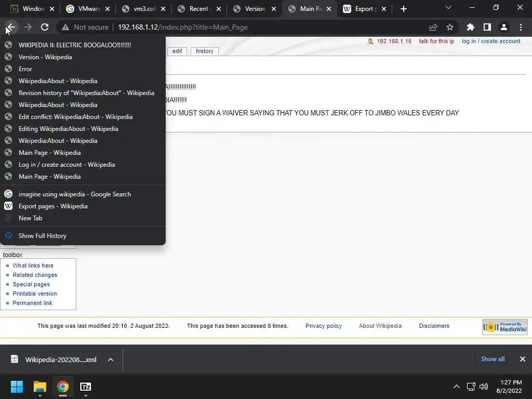Open the 192.168.1.16 user page link
The image size is (532, 399).
[x=394, y=41]
